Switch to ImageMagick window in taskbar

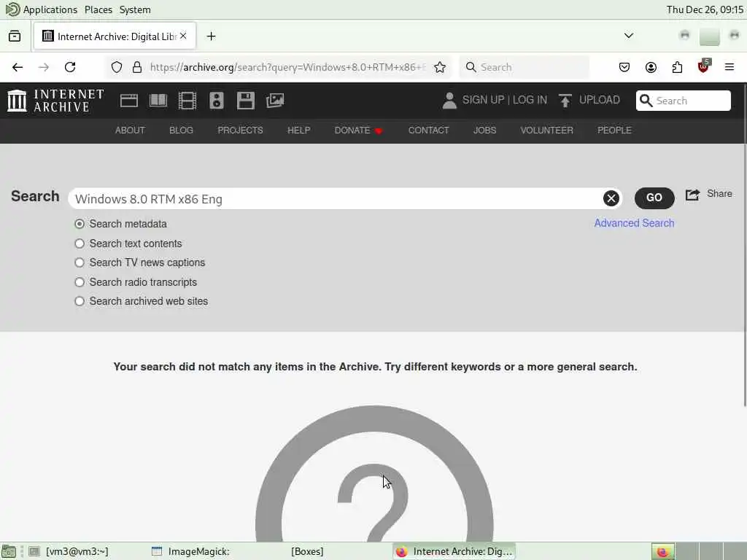pyautogui.click(x=190, y=551)
